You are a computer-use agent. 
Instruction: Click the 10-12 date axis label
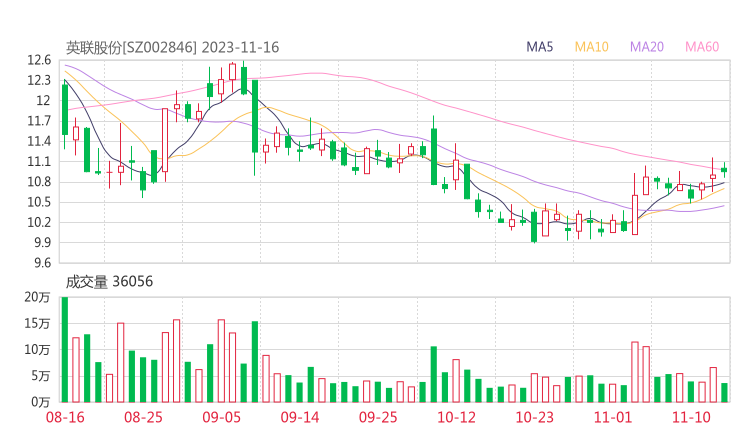click(x=456, y=417)
